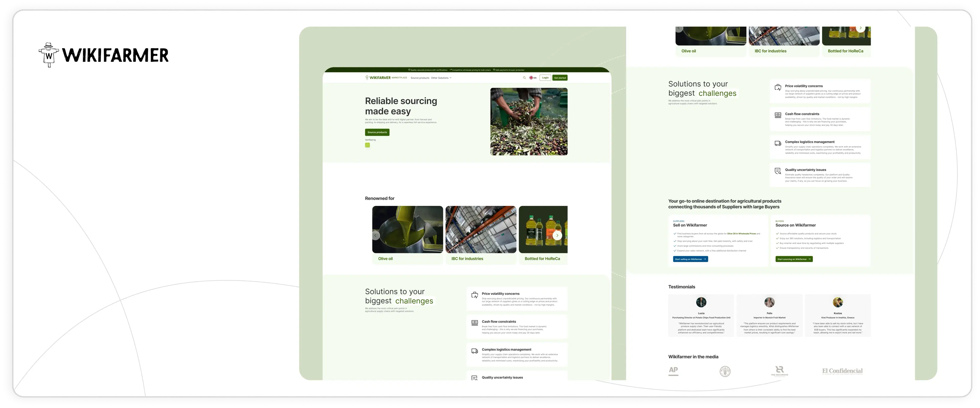Click the Testimonials section heading

coord(682,287)
